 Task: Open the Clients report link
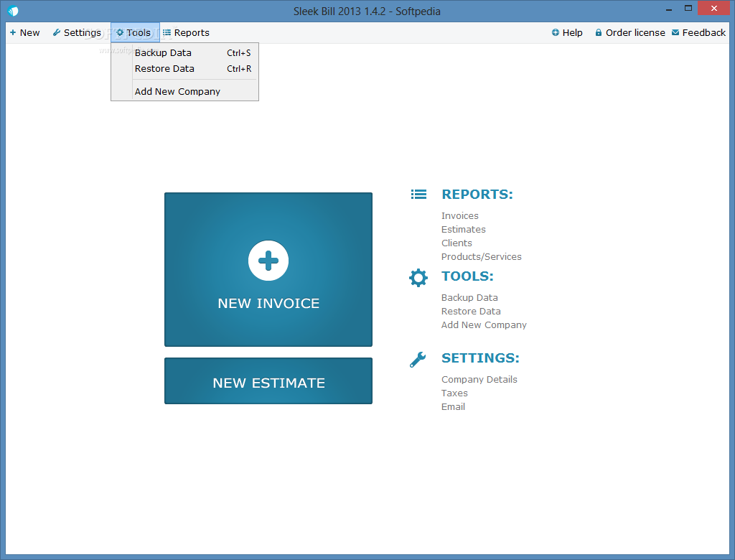457,243
